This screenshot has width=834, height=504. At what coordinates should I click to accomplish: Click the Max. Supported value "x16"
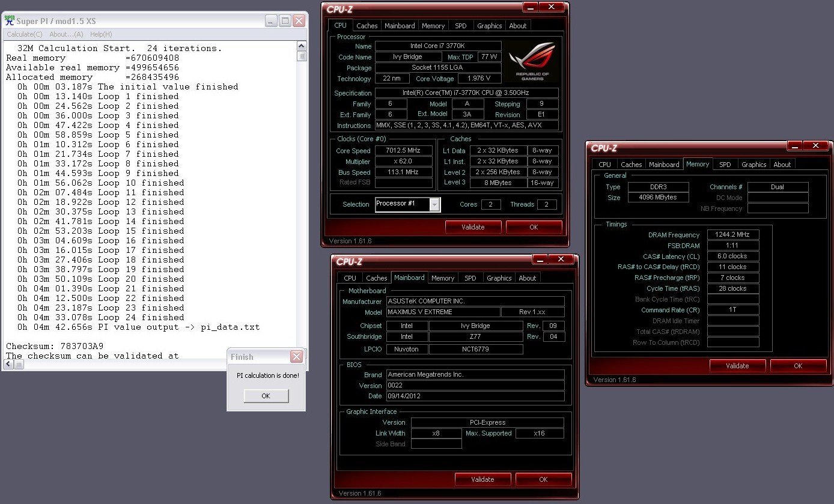click(x=540, y=434)
